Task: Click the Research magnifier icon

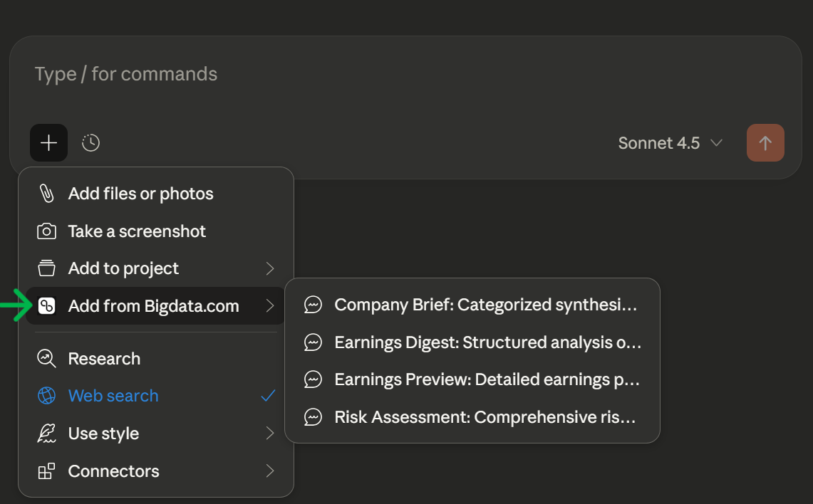Action: pos(46,358)
